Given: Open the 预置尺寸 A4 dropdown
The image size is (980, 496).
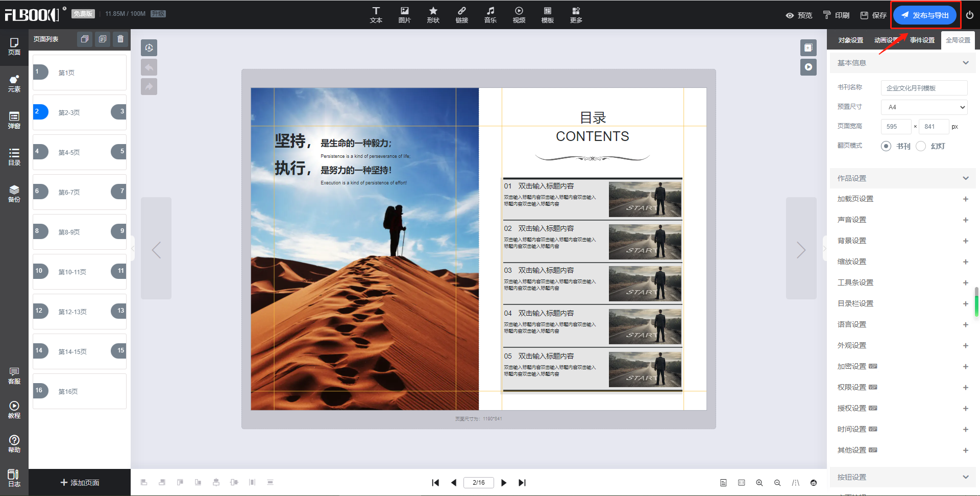Looking at the screenshot, I should 924,107.
